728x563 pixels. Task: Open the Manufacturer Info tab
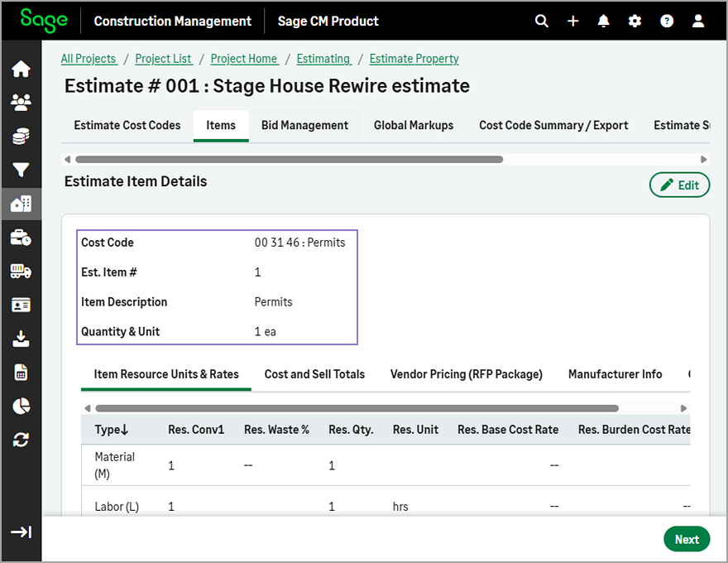615,374
